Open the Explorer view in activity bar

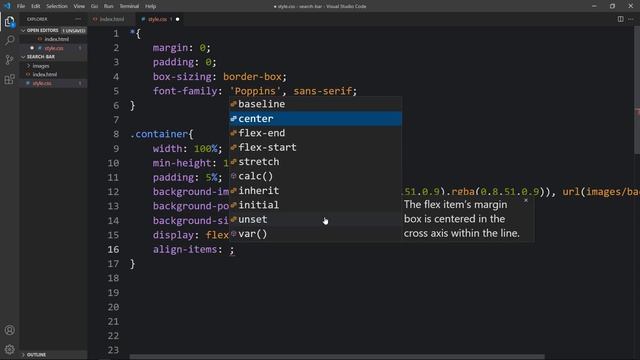pyautogui.click(x=9, y=21)
